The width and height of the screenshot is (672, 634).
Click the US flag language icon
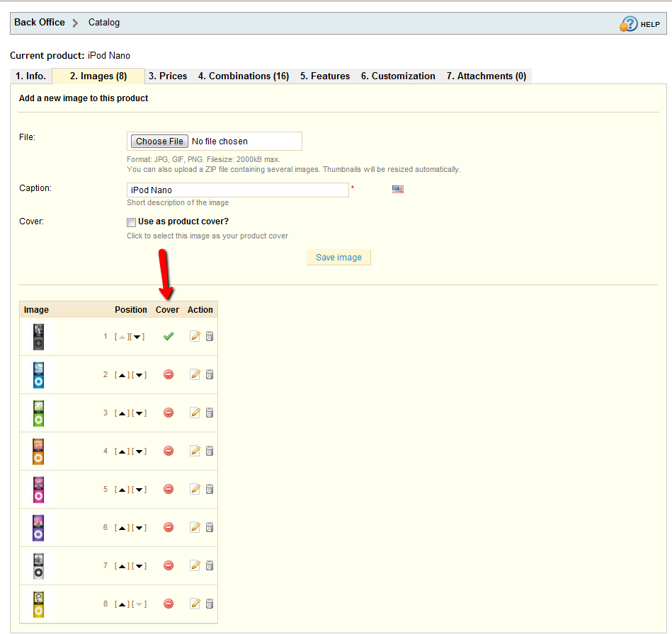pyautogui.click(x=398, y=189)
